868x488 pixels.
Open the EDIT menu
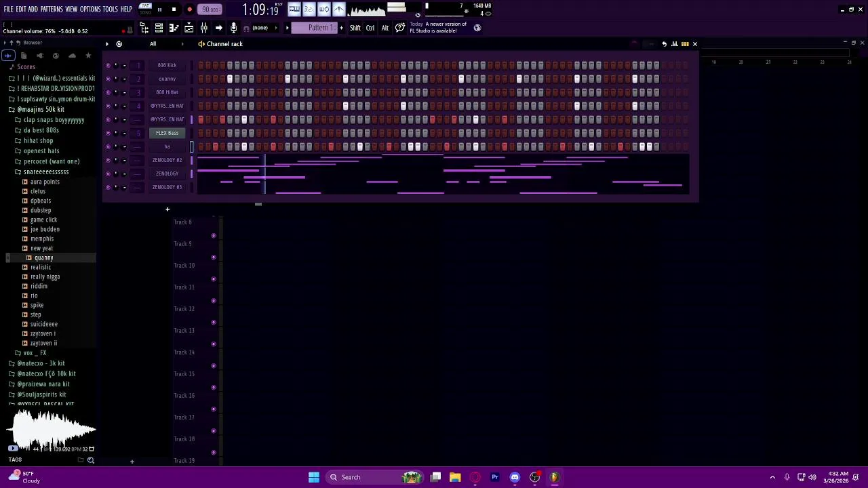coord(21,9)
